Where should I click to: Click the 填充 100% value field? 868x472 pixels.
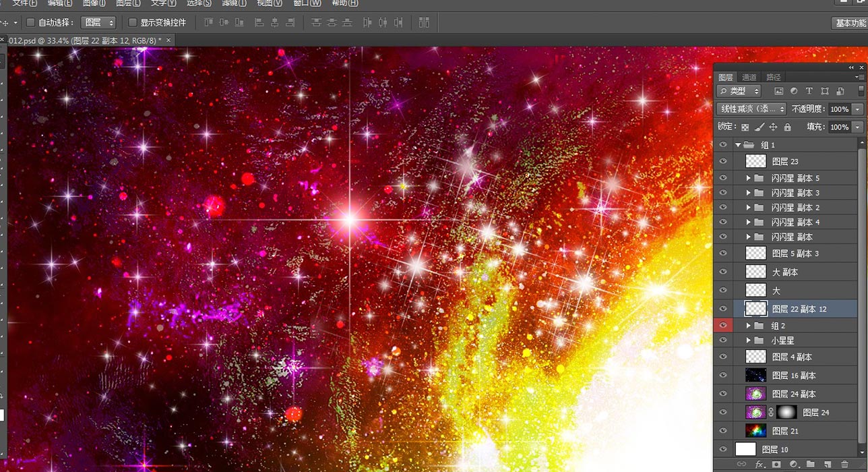pyautogui.click(x=840, y=127)
